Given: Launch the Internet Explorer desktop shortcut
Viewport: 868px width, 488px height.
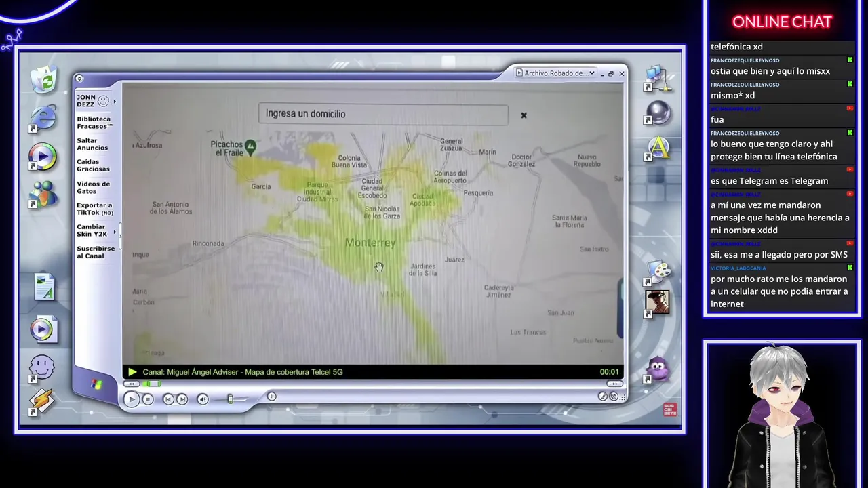Looking at the screenshot, I should (x=43, y=118).
